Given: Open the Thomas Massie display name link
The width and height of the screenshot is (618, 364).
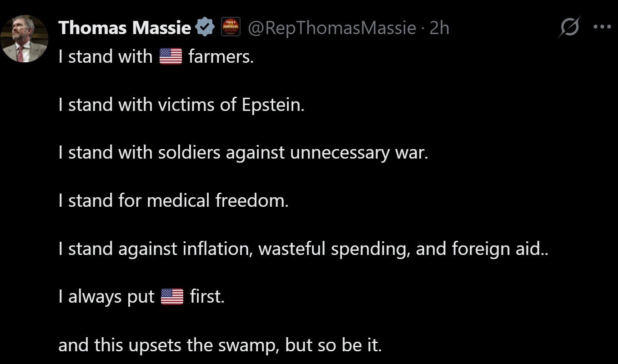Looking at the screenshot, I should [125, 28].
